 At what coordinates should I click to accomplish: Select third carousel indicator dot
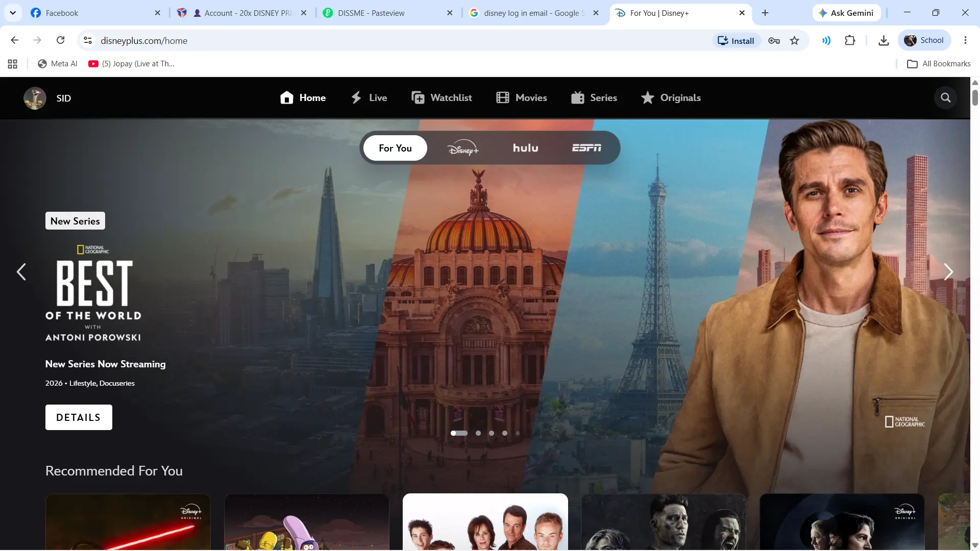[x=492, y=433]
